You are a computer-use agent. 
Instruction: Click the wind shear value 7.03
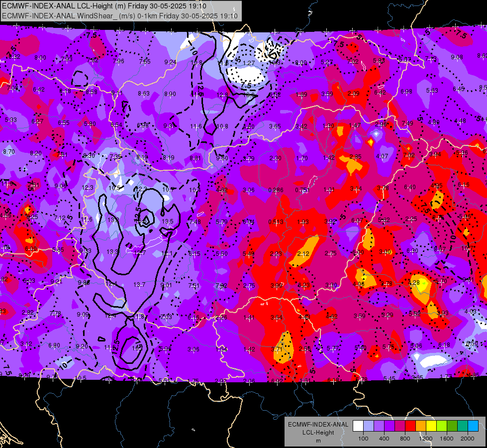coord(166,317)
